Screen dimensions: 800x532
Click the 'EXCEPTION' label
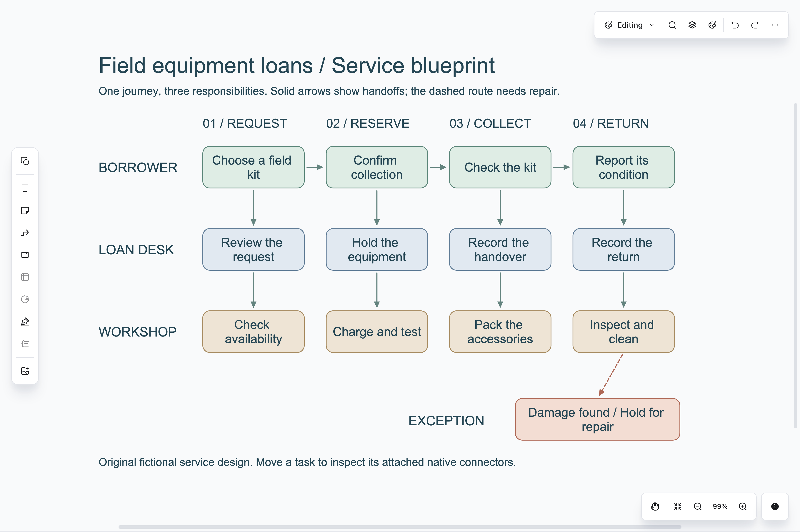click(446, 421)
